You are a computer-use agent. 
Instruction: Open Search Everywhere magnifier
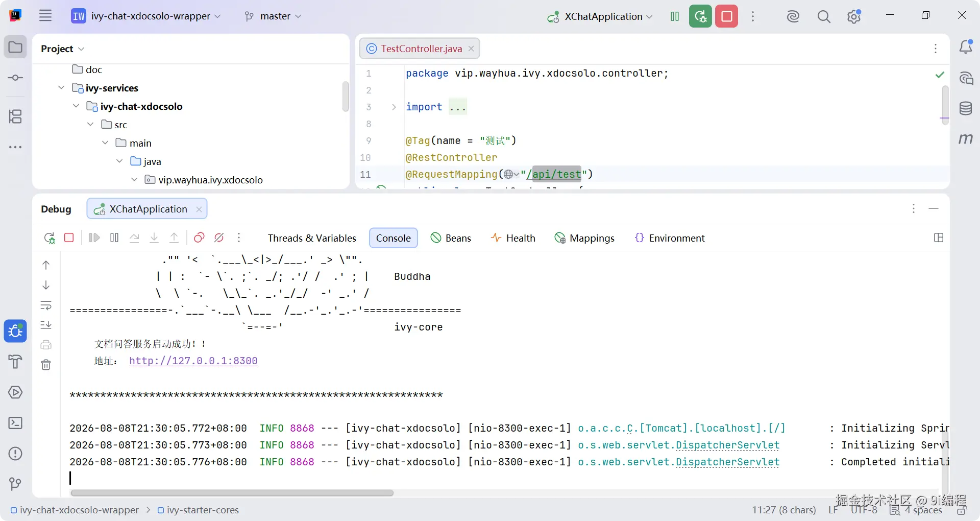pyautogui.click(x=824, y=16)
